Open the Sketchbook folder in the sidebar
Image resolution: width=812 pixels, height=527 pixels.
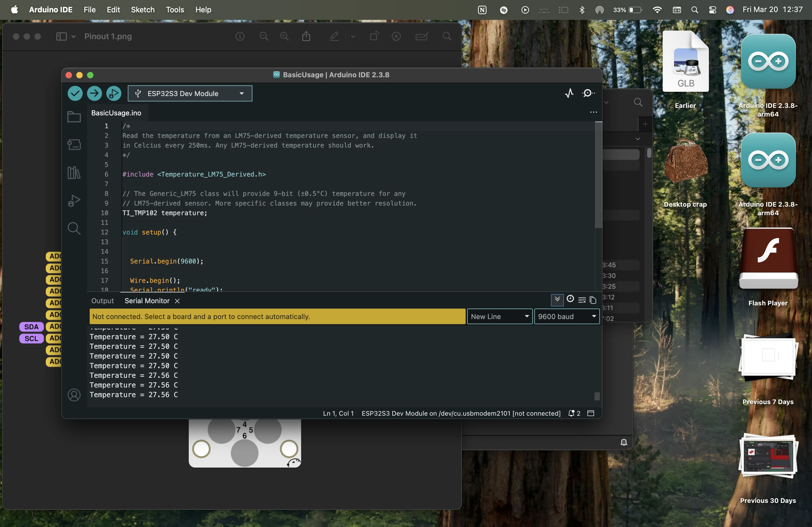(74, 116)
